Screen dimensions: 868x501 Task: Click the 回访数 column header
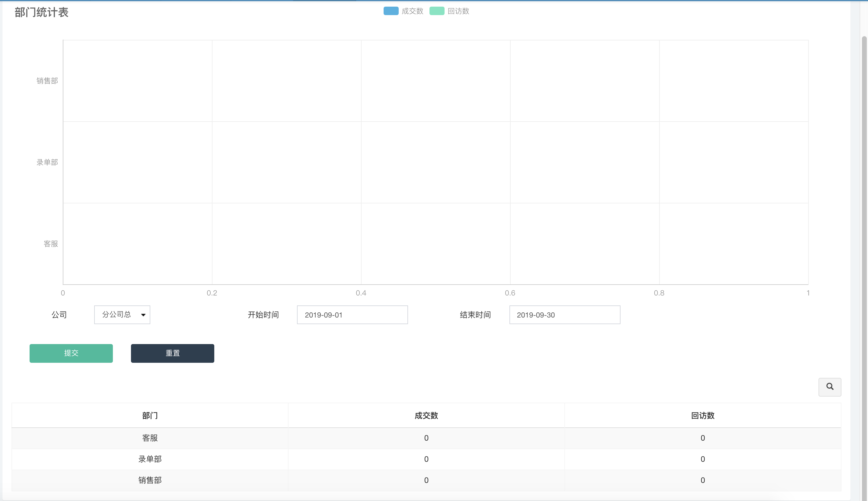(703, 415)
